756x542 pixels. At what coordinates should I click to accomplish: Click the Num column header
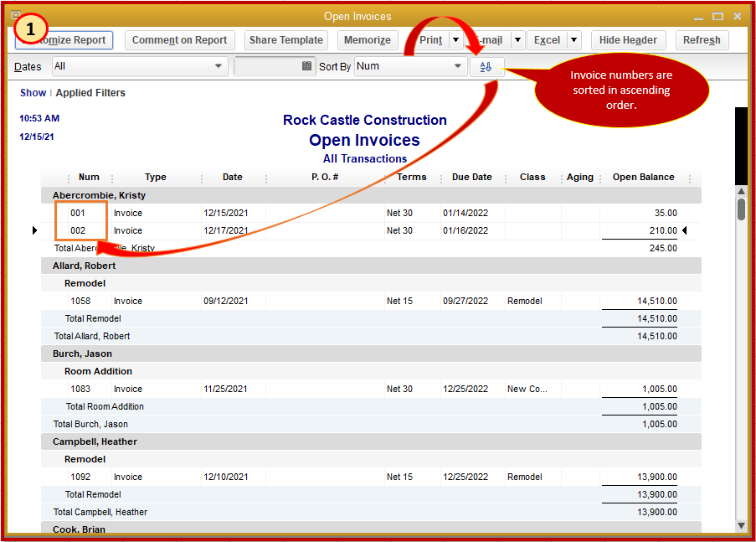tap(89, 177)
